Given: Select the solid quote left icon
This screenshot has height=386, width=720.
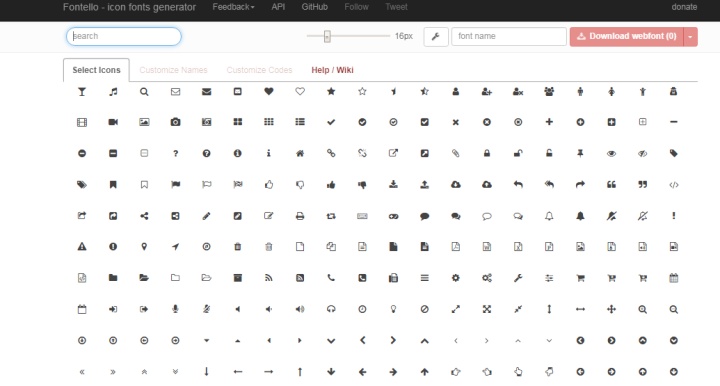Looking at the screenshot, I should 611,185.
